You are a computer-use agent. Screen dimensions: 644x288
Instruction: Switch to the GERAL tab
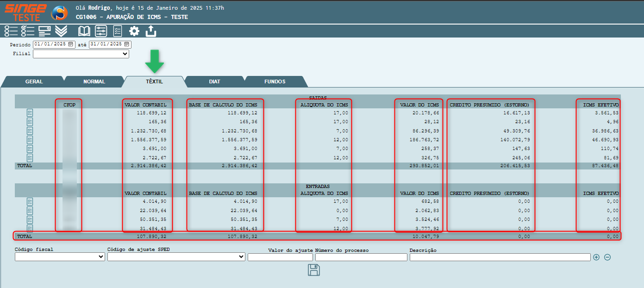coord(34,81)
